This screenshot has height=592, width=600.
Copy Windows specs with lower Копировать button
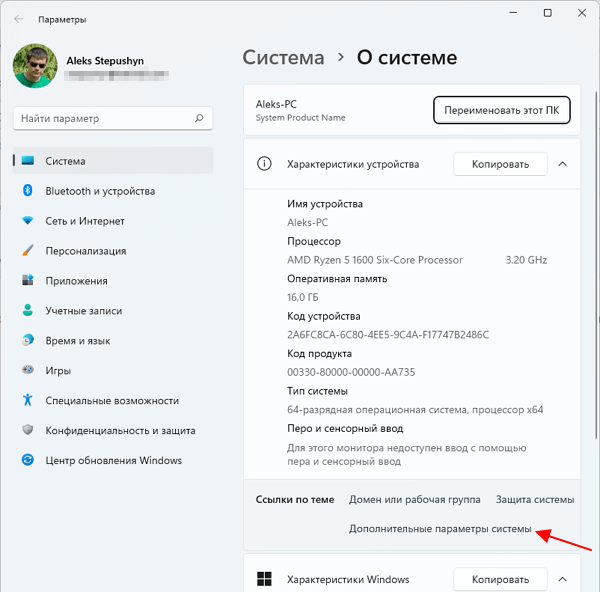point(500,579)
